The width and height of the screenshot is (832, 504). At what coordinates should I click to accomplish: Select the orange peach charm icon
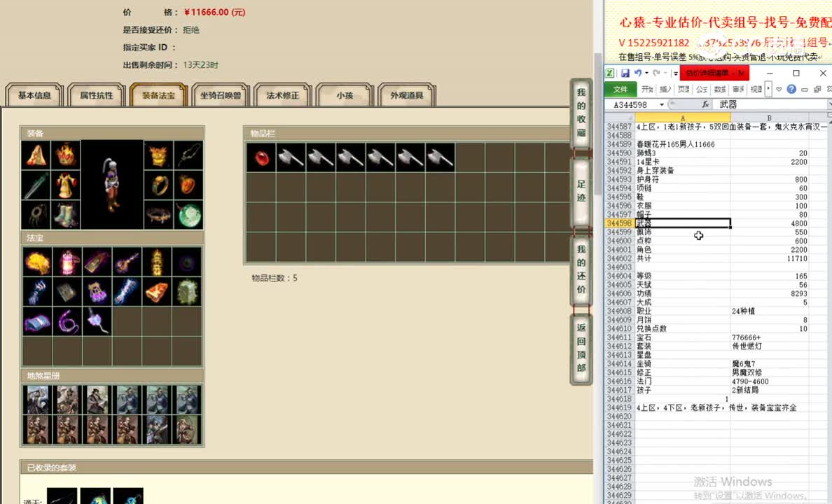188,185
